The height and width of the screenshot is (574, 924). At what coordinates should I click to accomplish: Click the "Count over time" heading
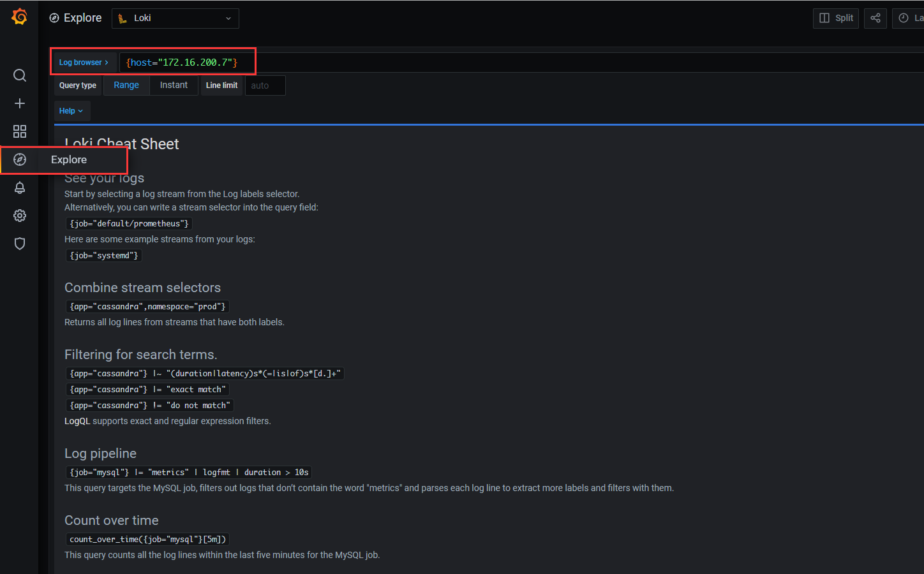(x=112, y=520)
